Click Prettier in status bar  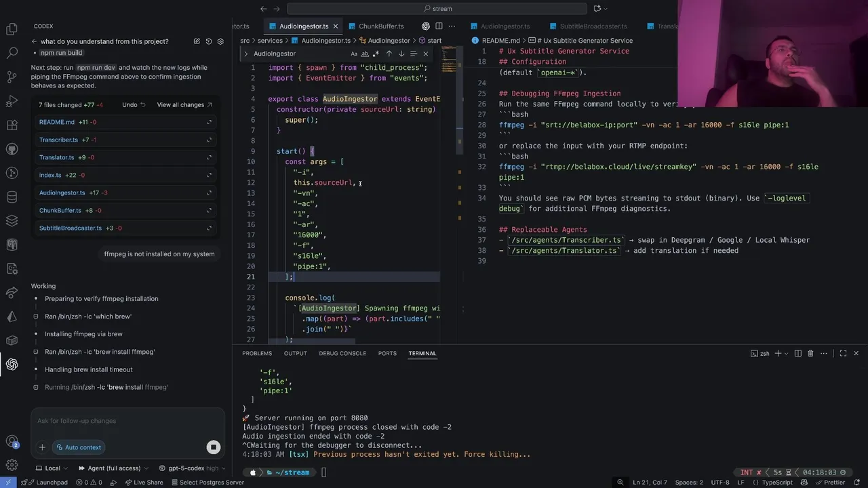coord(830,483)
